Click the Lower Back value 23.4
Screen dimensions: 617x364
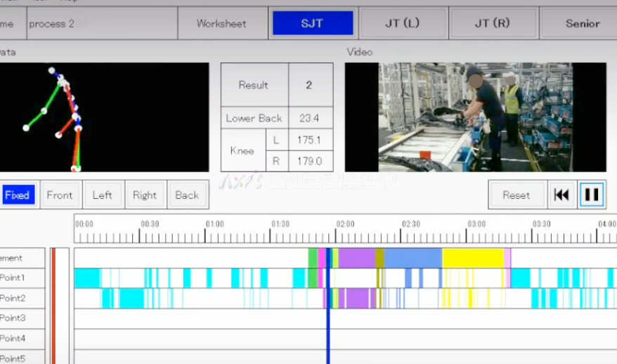[311, 118]
